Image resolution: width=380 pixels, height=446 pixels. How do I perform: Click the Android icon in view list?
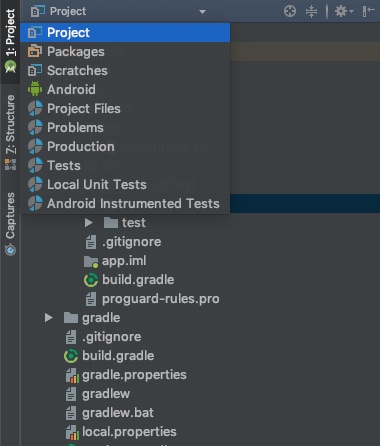point(35,89)
